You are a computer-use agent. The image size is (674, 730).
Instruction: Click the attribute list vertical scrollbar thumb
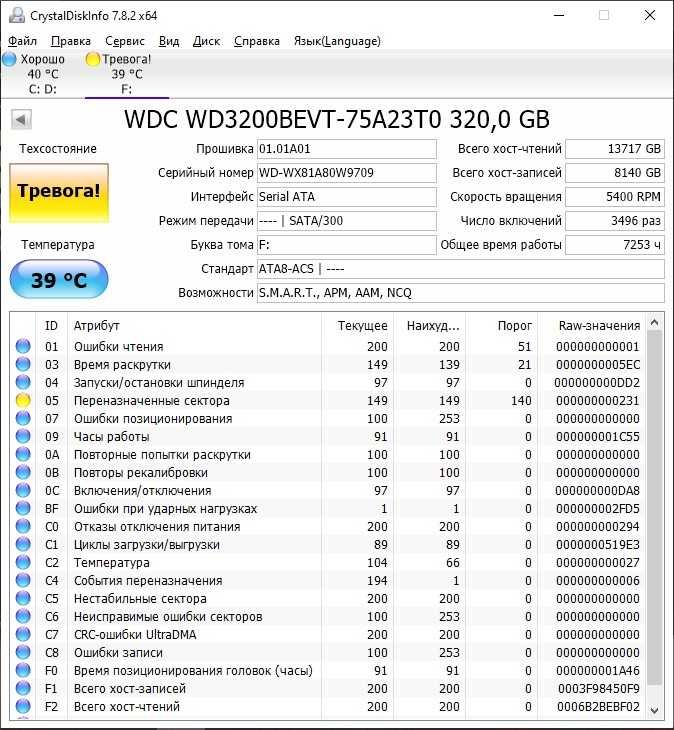click(x=654, y=507)
